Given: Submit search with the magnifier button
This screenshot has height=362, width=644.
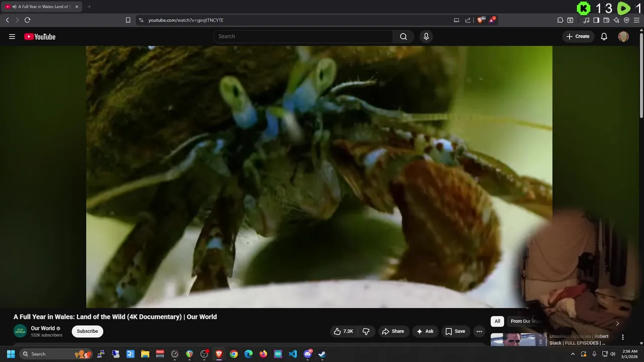Looking at the screenshot, I should [404, 36].
